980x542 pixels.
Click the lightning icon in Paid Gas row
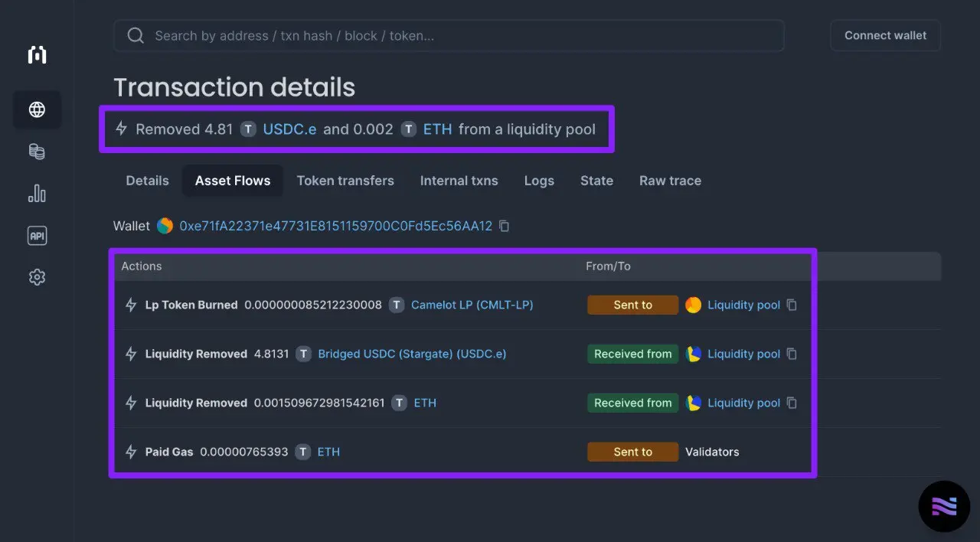click(131, 452)
